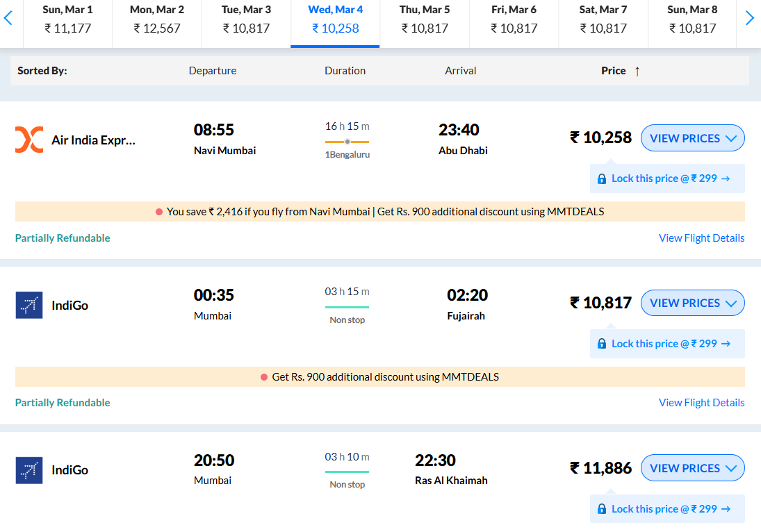
Task: Open View Flight Details for IndiGo Fujairah flight
Action: [701, 403]
